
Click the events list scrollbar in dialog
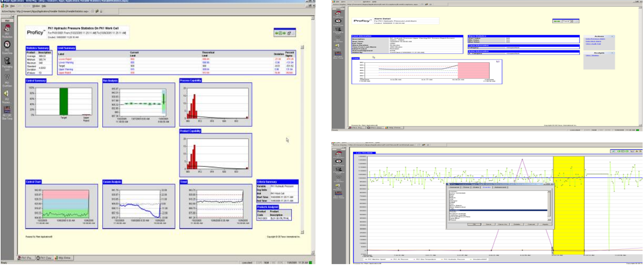tap(549, 205)
